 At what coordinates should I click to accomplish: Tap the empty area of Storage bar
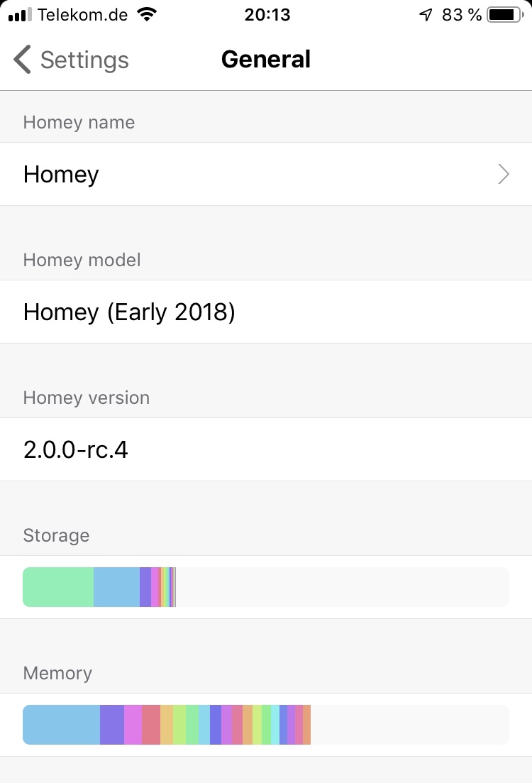(x=340, y=587)
